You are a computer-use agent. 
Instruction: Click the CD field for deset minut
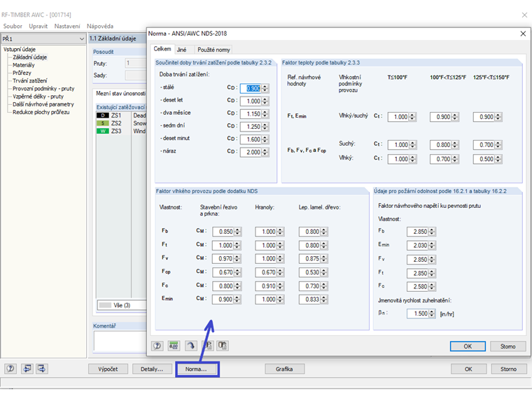click(x=251, y=139)
